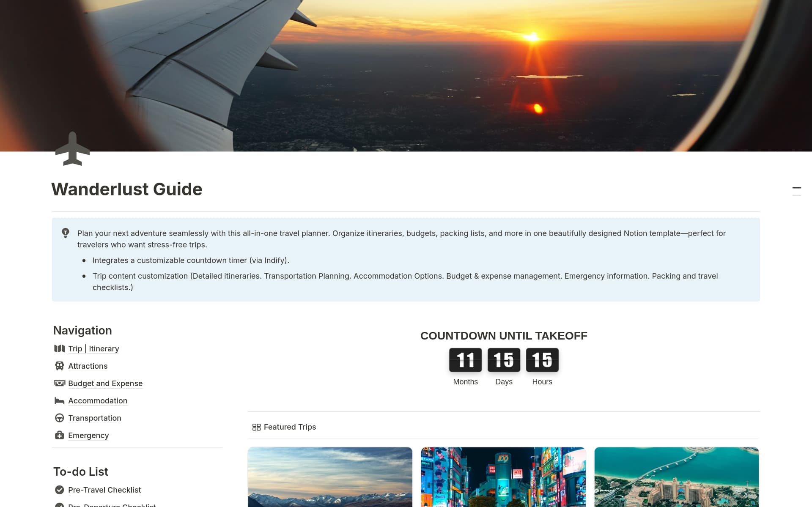Click the bed icon beside Accommodation

click(x=60, y=400)
